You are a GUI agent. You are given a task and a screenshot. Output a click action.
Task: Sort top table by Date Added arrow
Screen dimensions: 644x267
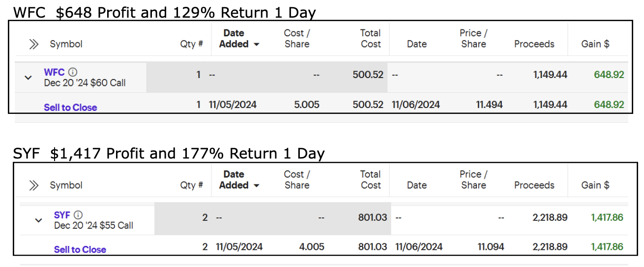(x=256, y=45)
